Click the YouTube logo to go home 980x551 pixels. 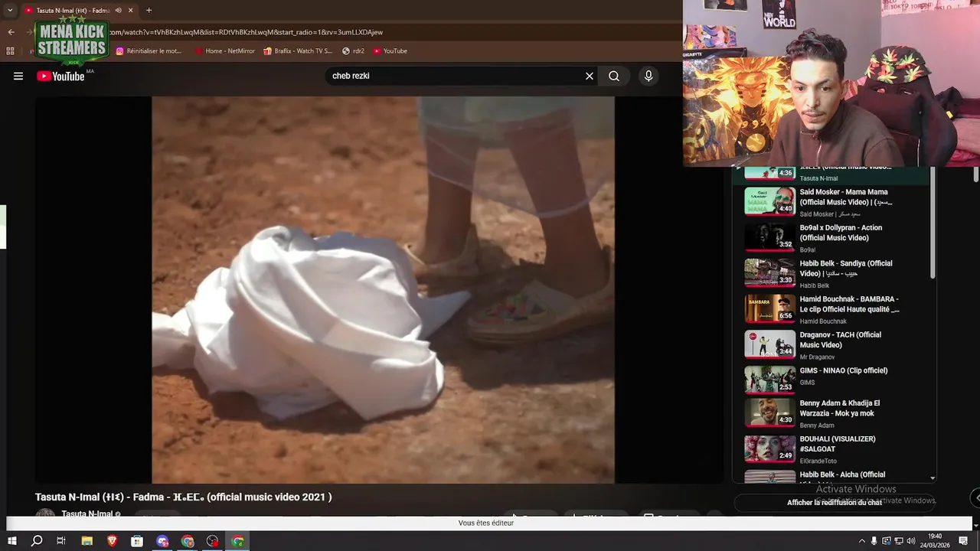tap(60, 76)
